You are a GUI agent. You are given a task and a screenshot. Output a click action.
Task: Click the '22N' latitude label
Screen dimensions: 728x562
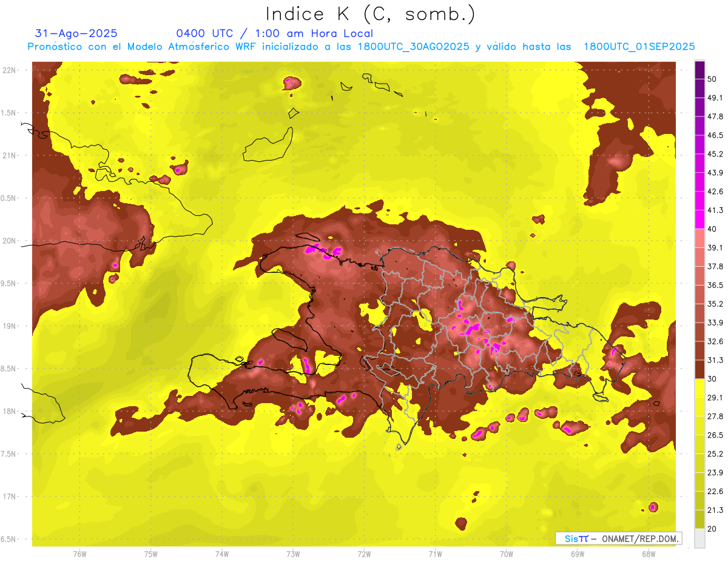pyautogui.click(x=10, y=70)
